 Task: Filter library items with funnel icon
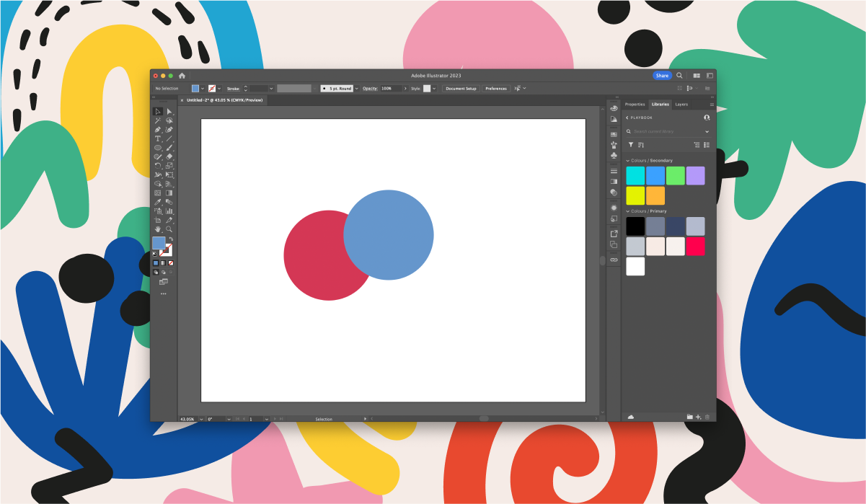click(x=630, y=145)
